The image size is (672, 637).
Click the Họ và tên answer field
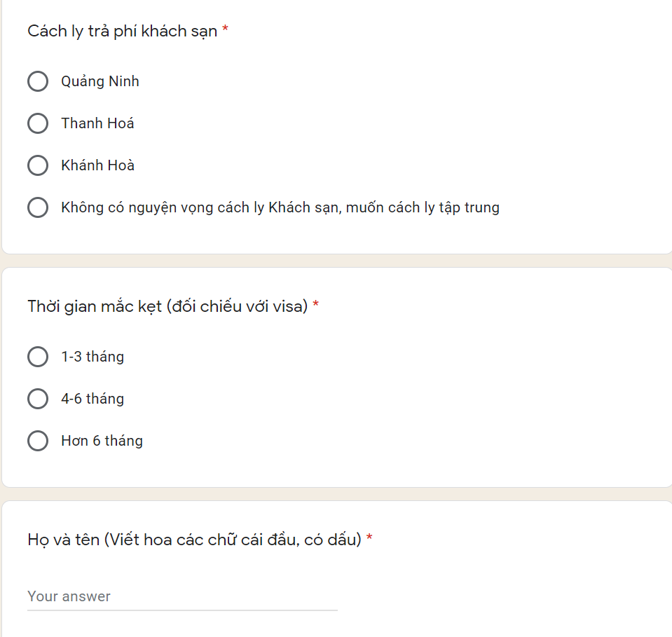[182, 596]
